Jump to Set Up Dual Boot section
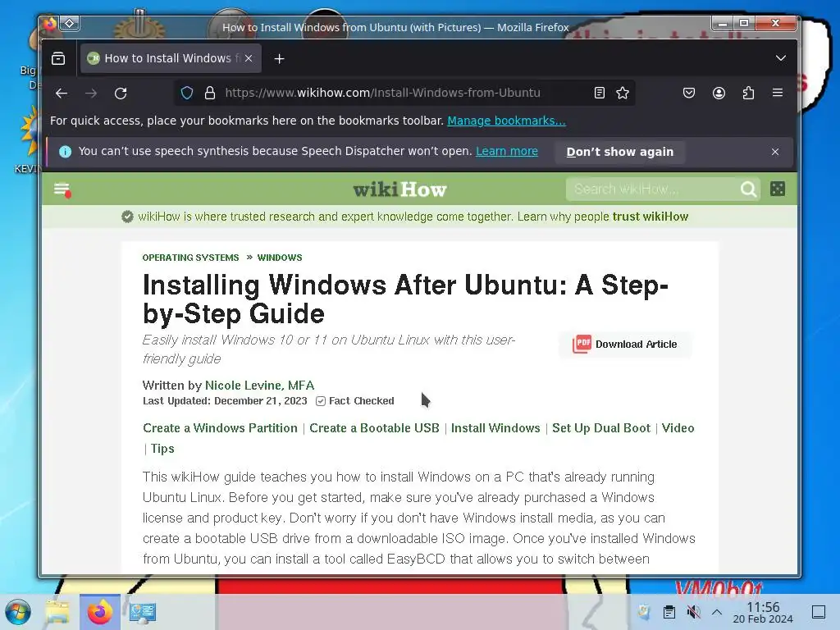The height and width of the screenshot is (630, 840). pos(601,428)
